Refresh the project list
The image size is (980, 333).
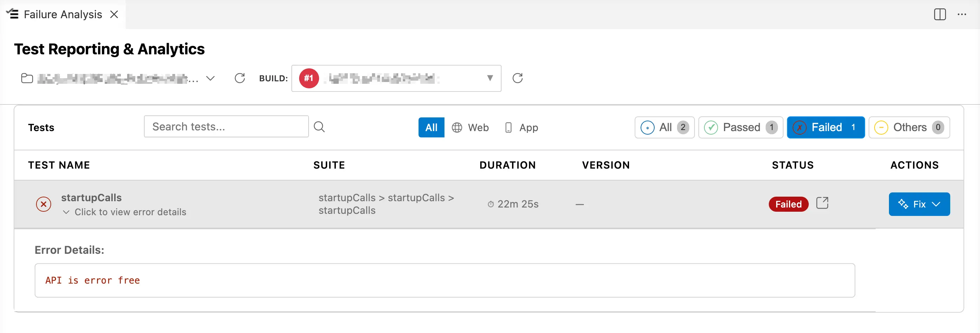(x=240, y=79)
